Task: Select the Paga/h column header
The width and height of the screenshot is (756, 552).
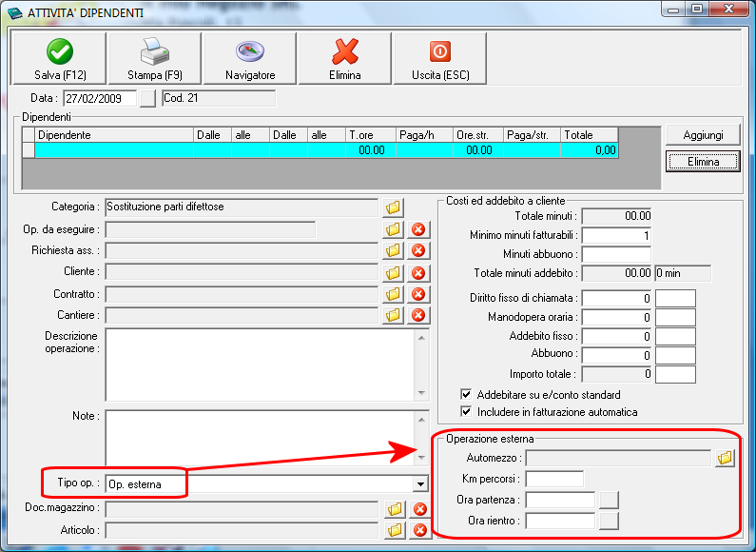Action: click(x=424, y=135)
